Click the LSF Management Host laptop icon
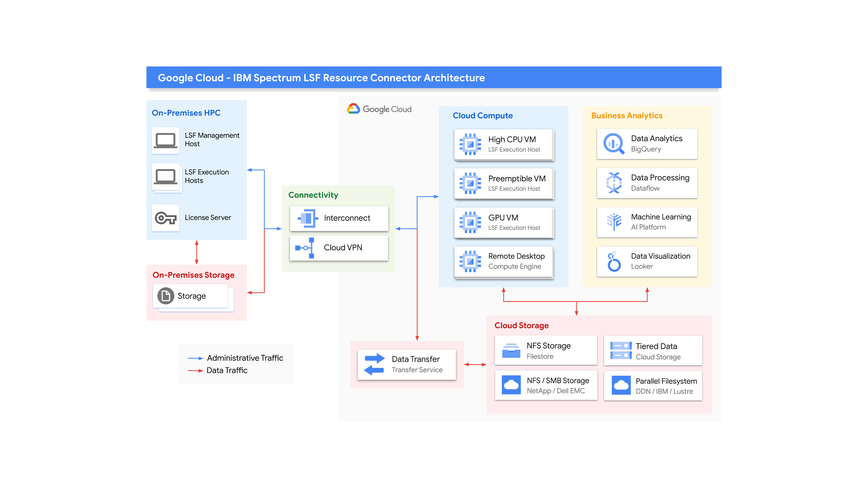Viewport: 868px width, 488px height. point(165,140)
